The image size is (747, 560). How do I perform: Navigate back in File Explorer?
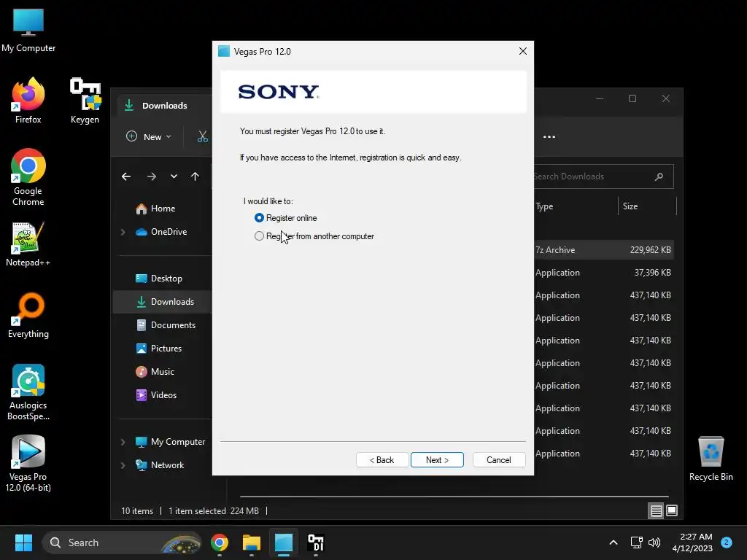tap(126, 176)
